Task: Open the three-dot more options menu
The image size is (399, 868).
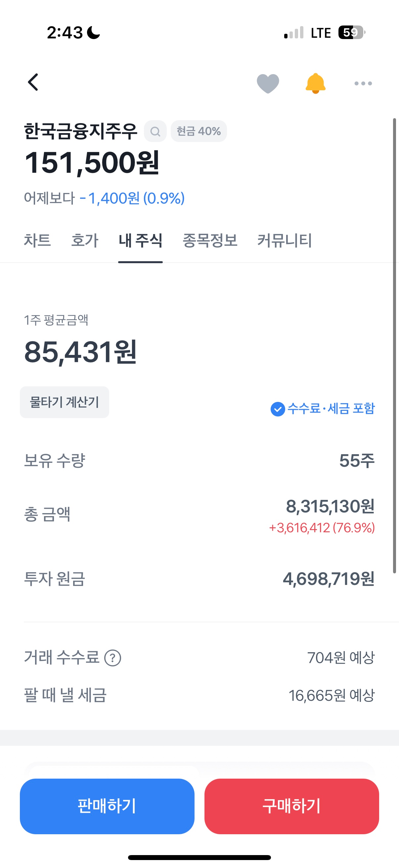Action: (x=363, y=83)
